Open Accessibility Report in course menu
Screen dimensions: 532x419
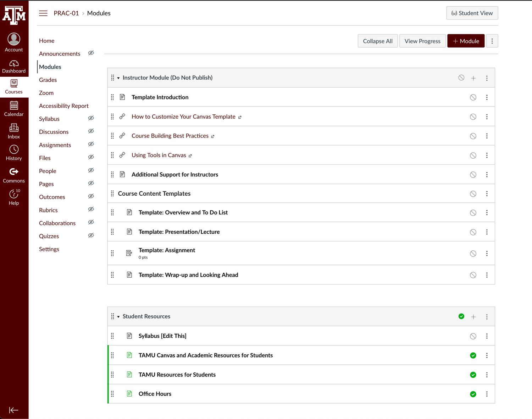pyautogui.click(x=64, y=106)
